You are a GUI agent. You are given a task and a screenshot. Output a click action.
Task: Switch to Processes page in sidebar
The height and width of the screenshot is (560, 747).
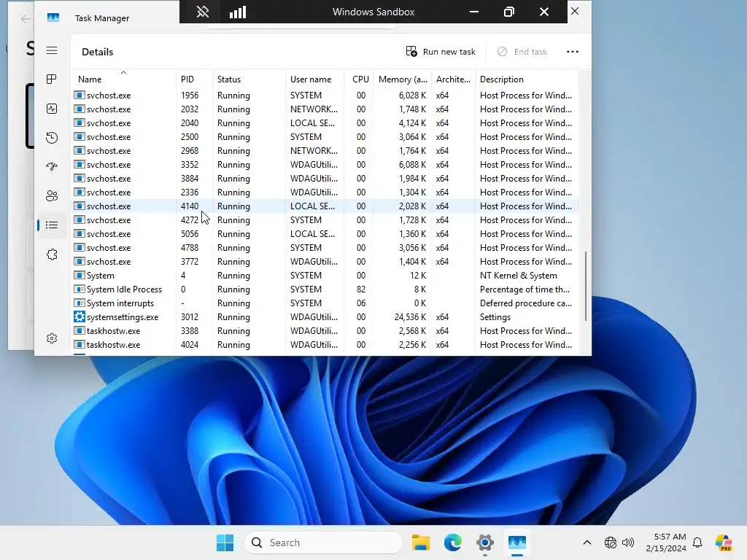tap(52, 79)
